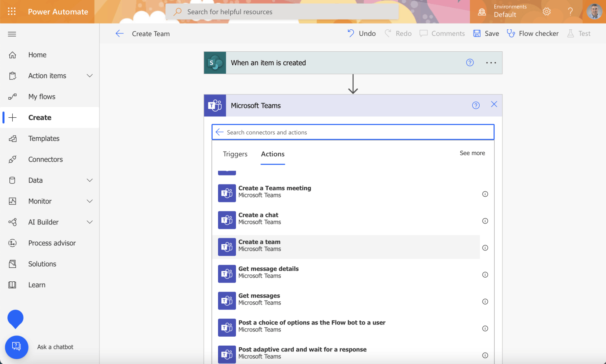Open trigger step ellipsis menu
This screenshot has height=364, width=606.
coord(491,63)
